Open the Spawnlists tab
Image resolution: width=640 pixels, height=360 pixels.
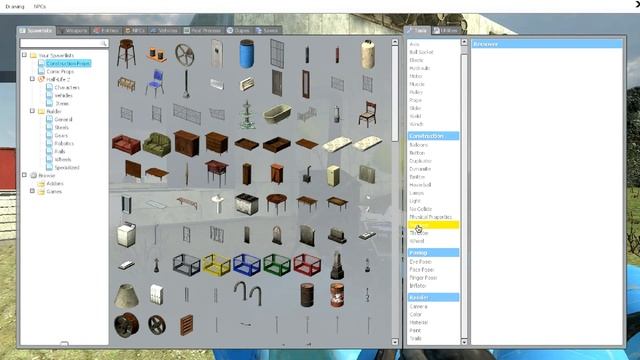click(x=36, y=30)
